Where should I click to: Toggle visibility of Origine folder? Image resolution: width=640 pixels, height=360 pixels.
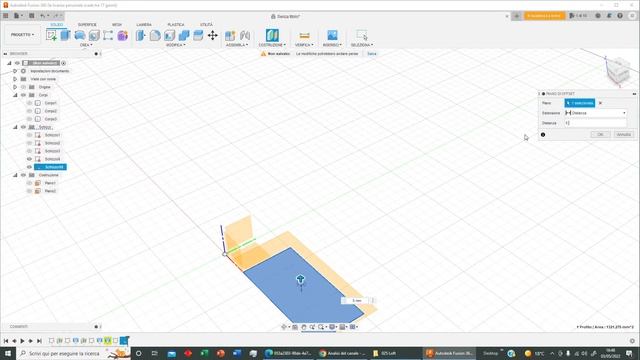pyautogui.click(x=23, y=87)
